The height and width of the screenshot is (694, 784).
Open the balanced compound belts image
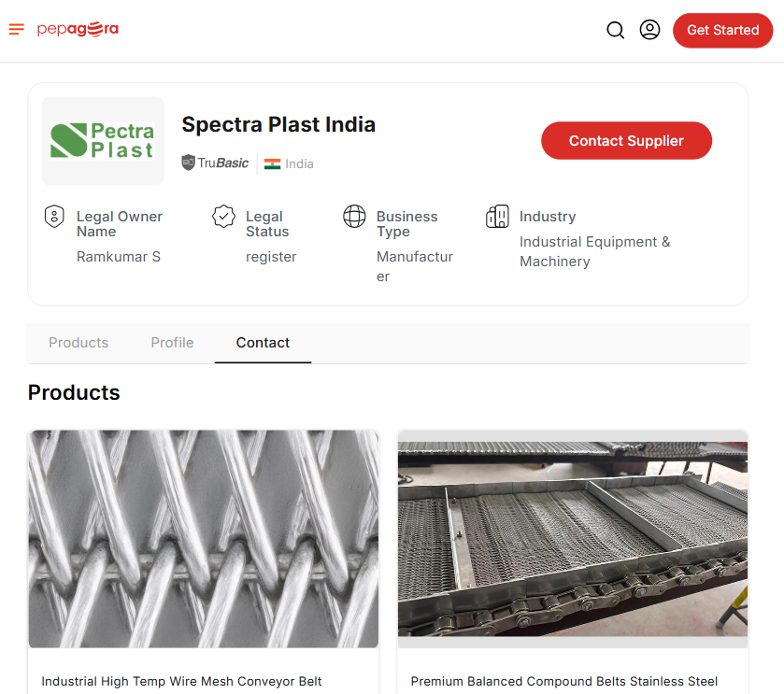(573, 539)
